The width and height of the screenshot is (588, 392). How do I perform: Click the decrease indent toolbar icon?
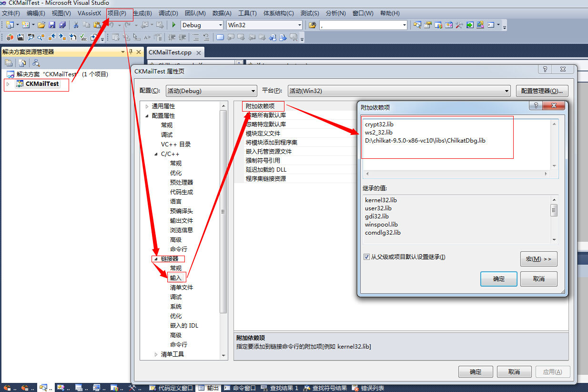(171, 37)
